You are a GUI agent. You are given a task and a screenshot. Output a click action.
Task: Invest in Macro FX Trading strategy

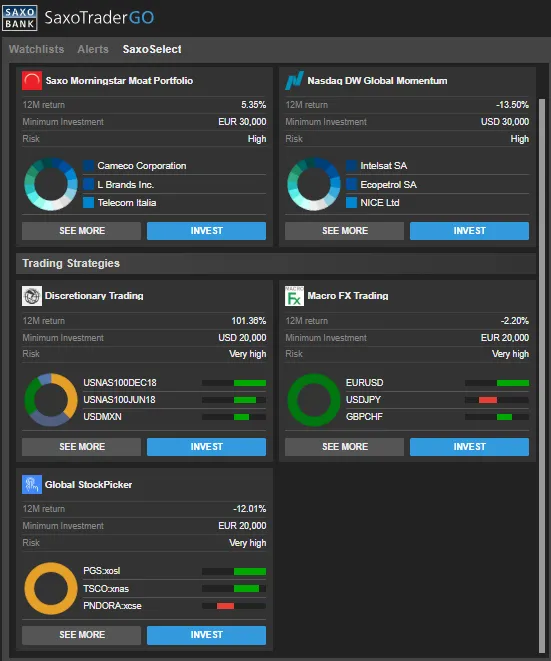coord(469,446)
